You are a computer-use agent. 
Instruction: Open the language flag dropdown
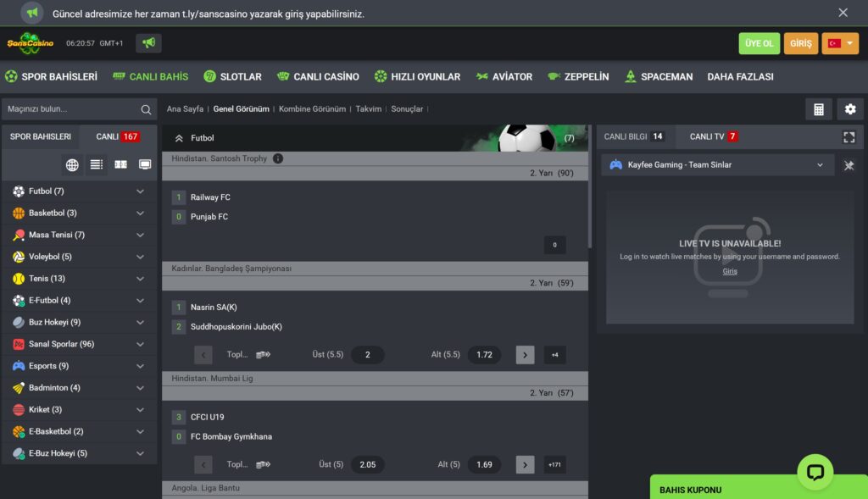840,43
